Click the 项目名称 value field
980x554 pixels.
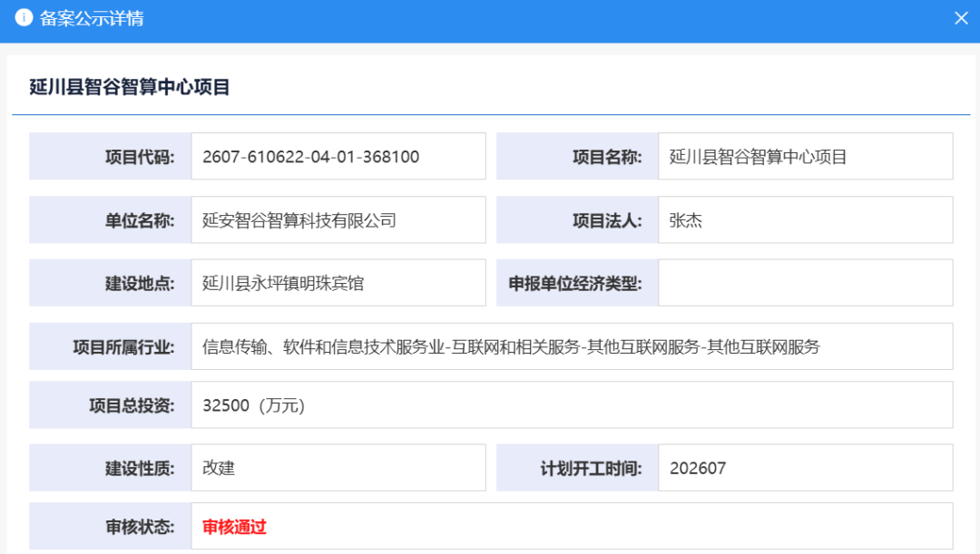coord(806,156)
